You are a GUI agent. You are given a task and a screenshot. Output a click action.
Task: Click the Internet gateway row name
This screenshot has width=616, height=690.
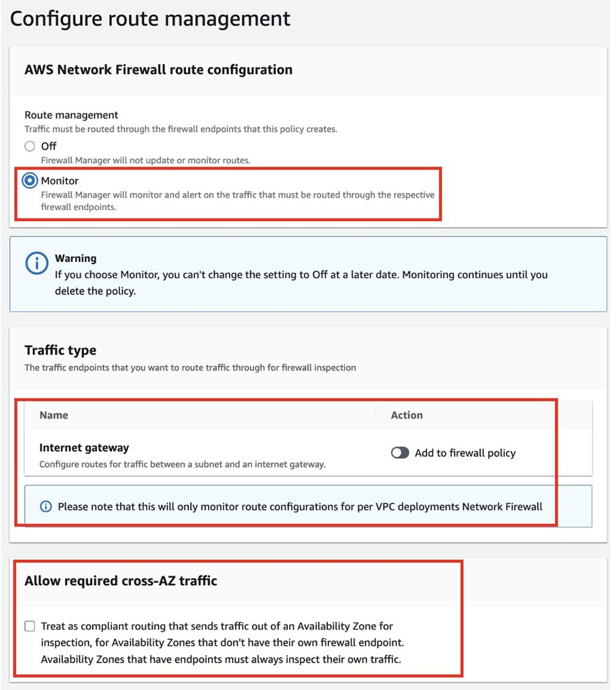point(84,447)
